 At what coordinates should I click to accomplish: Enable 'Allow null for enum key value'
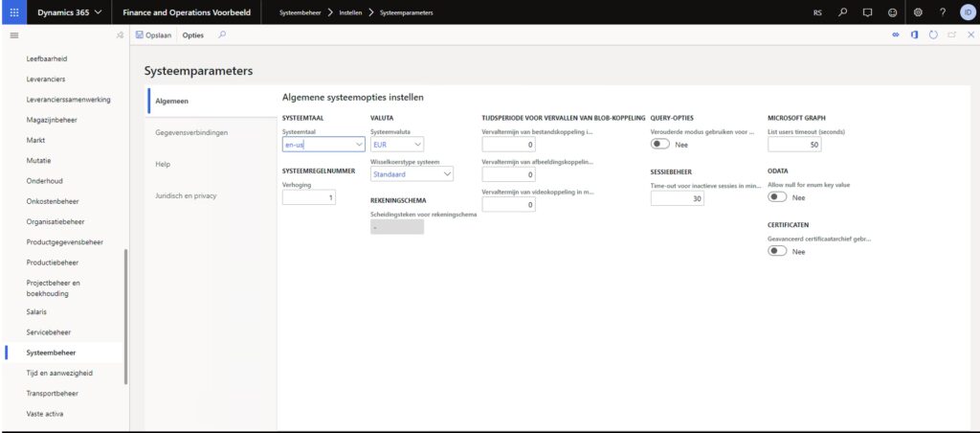click(x=778, y=196)
